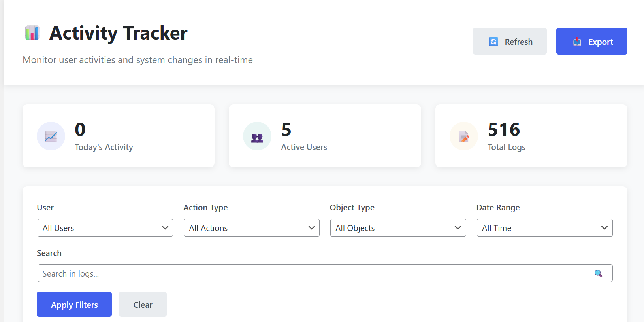Expand the All Actions list chevron
Screen dimensions: 644x322
tap(311, 227)
